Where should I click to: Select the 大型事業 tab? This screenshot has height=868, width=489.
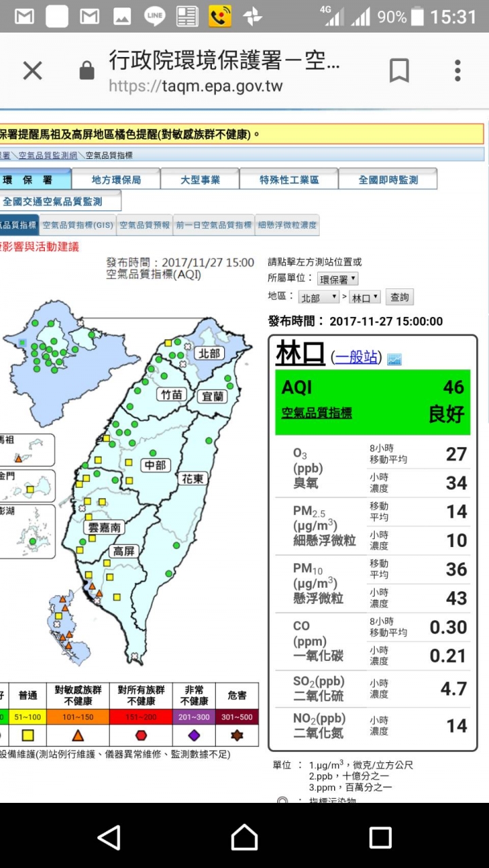pos(200,180)
